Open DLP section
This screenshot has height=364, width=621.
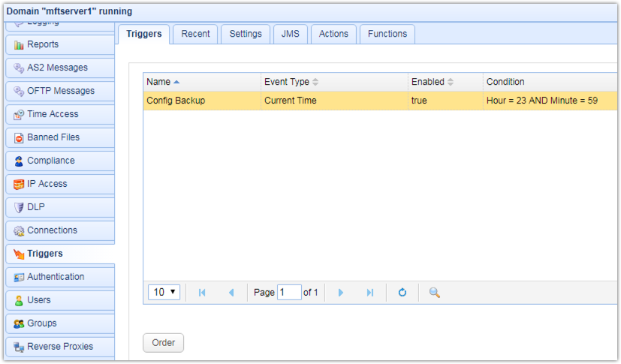(x=60, y=207)
